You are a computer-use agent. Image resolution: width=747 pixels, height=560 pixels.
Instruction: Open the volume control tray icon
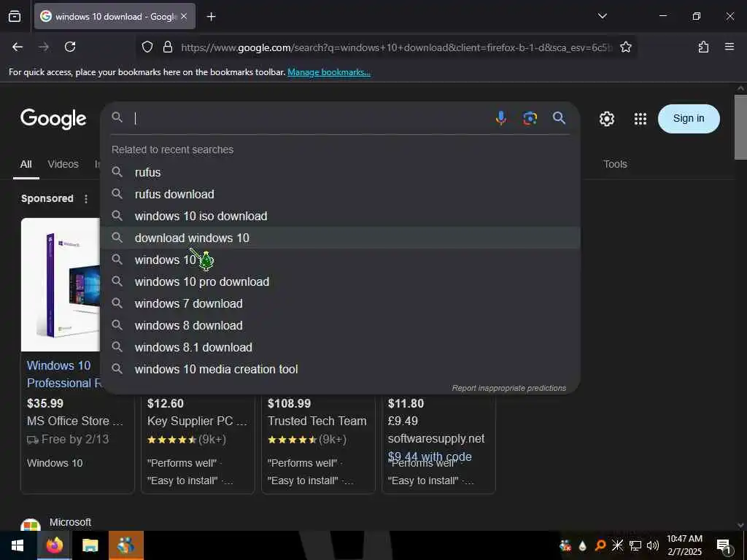tap(652, 545)
